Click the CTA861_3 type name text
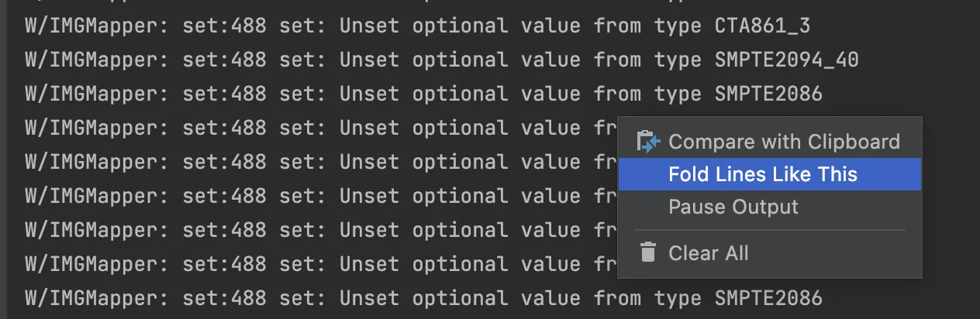Image resolution: width=980 pixels, height=319 pixels. pos(762,26)
